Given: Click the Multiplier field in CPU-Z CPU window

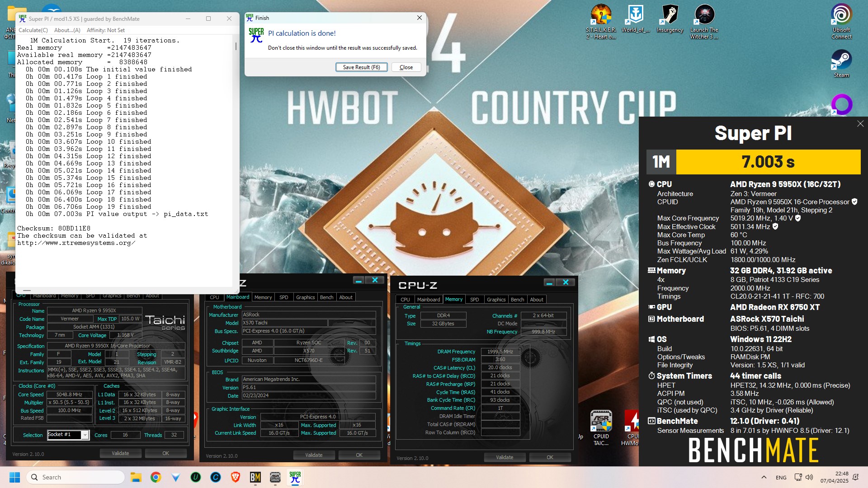Looking at the screenshot, I should pyautogui.click(x=70, y=402).
